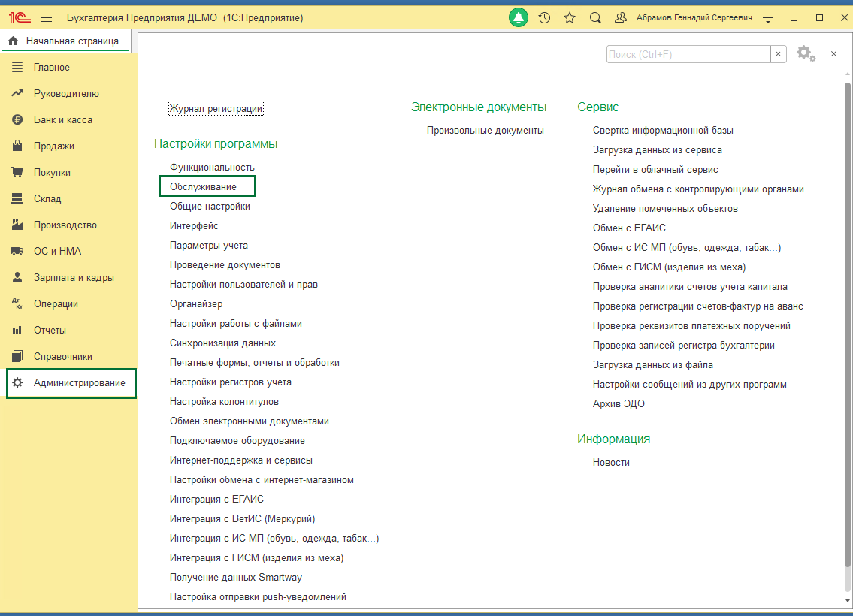Open Обмен с ЕГАИС in Сервис

click(x=629, y=228)
